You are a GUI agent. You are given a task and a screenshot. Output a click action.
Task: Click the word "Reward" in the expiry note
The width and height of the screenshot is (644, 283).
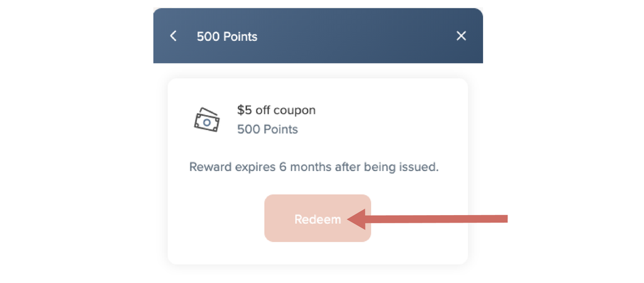click(x=209, y=167)
